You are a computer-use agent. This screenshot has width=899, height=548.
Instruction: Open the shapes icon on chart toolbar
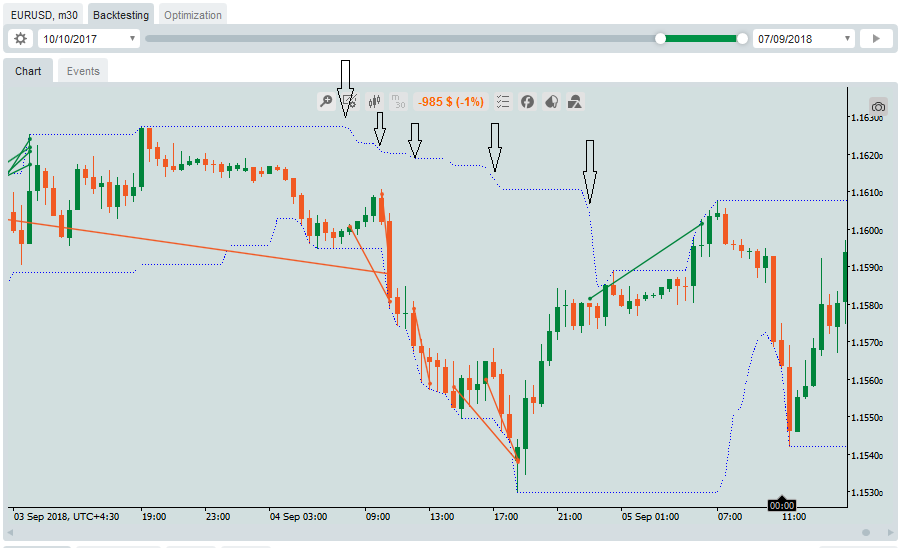[x=575, y=102]
